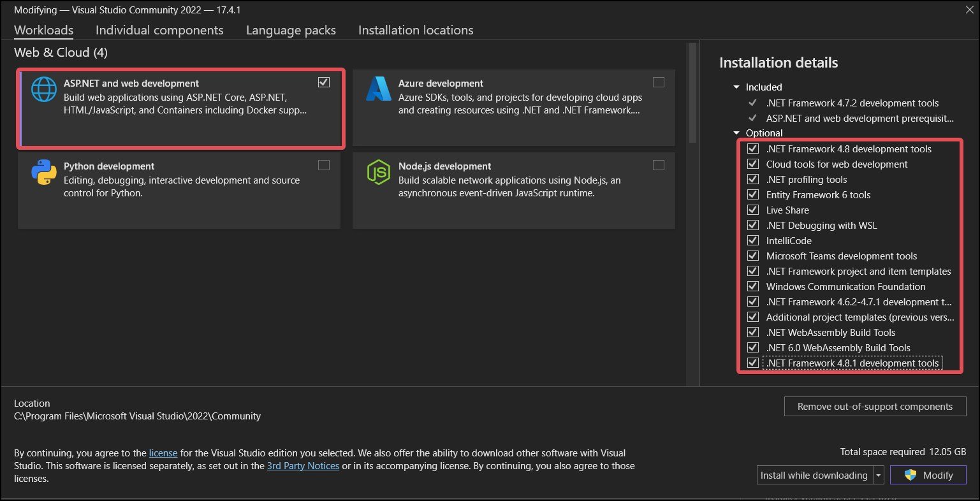Collapse the Included section in Installation details
This screenshot has height=501, width=980.
coord(736,87)
